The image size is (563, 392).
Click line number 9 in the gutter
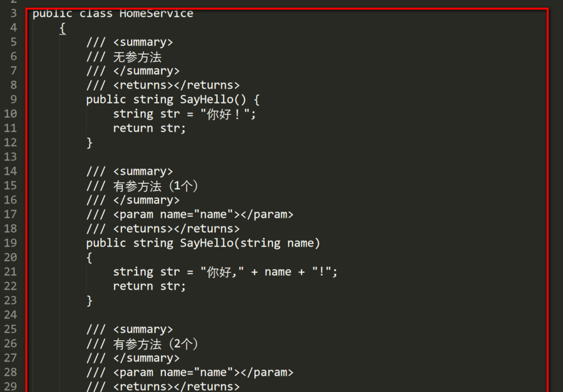(x=14, y=100)
